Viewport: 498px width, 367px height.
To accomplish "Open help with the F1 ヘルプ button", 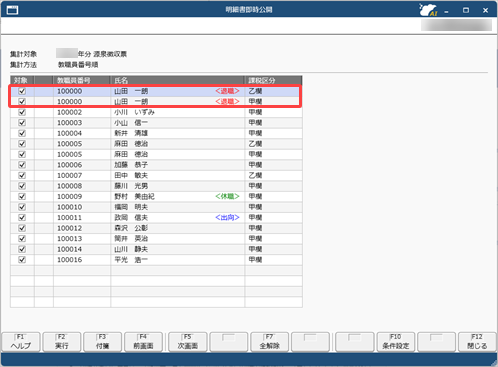I will point(21,342).
